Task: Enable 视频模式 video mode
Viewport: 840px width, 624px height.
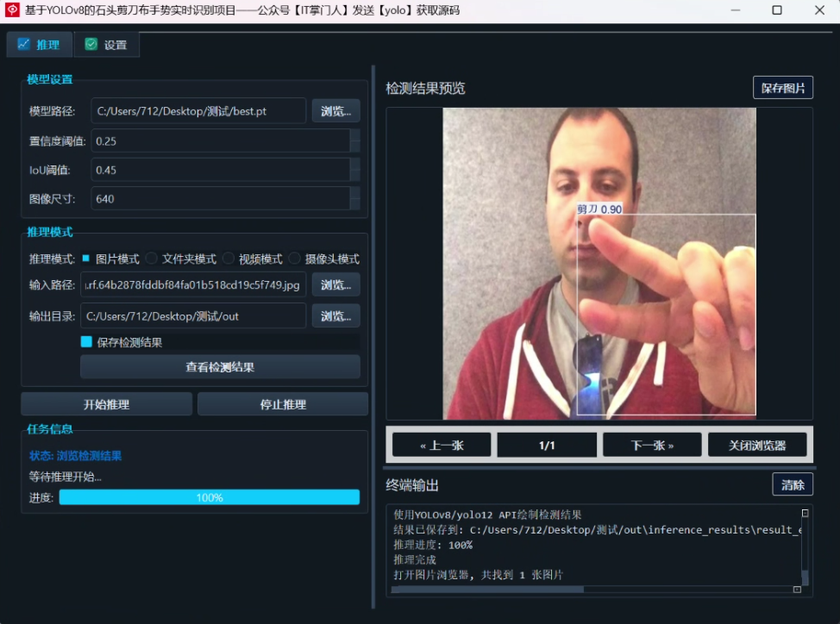Action: click(229, 257)
